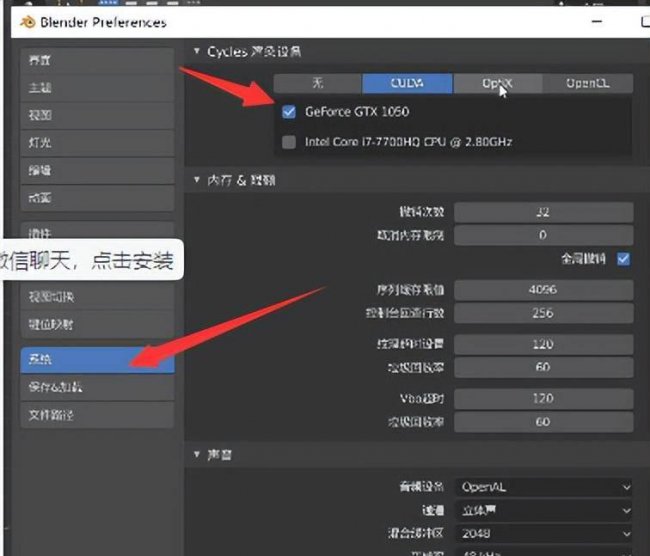The width and height of the screenshot is (650, 556).
Task: Click the 垃圾回收率 field under 纹理超时设置
Action: (x=543, y=367)
